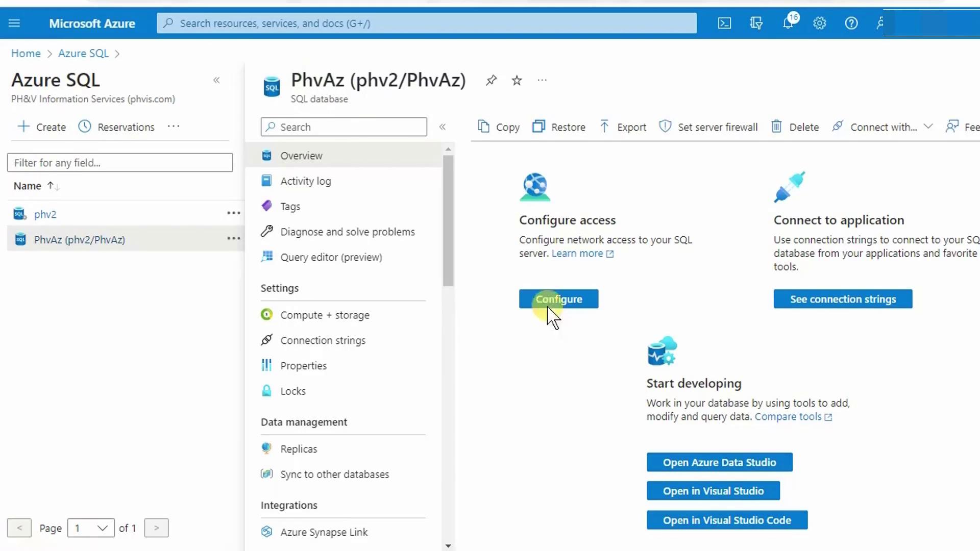Mark PhvAz database as favorite
The width and height of the screenshot is (980, 551).
[x=517, y=80]
